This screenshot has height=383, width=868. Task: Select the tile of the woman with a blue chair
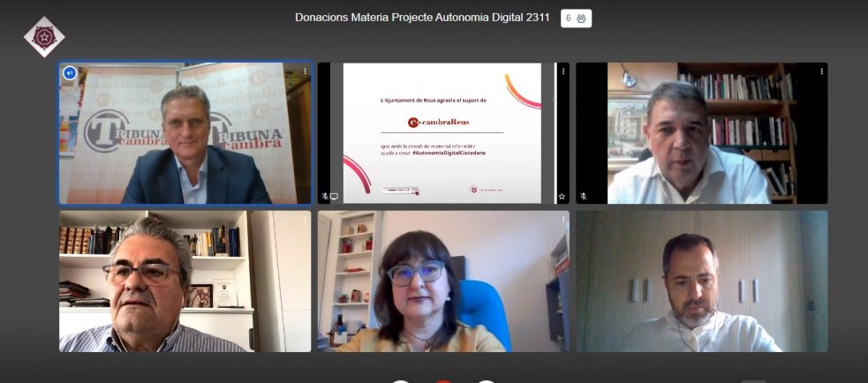443,282
